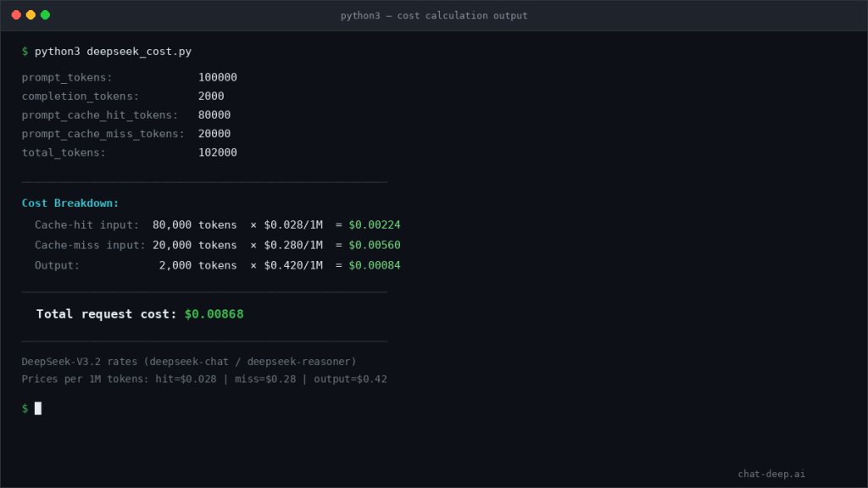Select the green $0.00868 total amount
Viewport: 868px width, 488px height.
click(214, 313)
